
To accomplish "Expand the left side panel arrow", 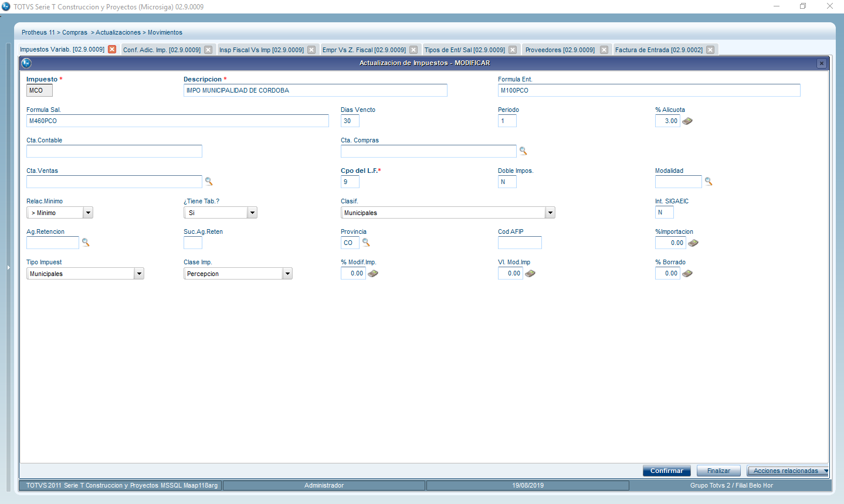I will pos(8,267).
